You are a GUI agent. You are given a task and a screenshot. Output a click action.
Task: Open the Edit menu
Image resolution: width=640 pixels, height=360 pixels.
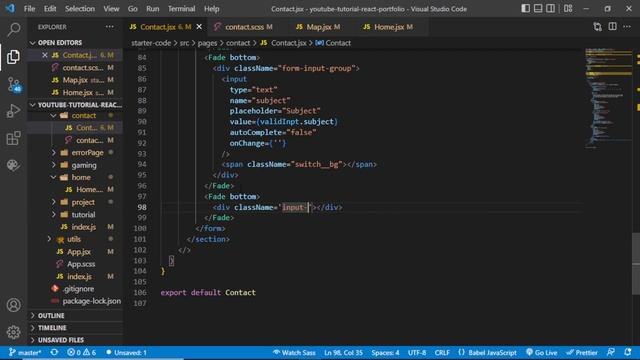tap(50, 9)
